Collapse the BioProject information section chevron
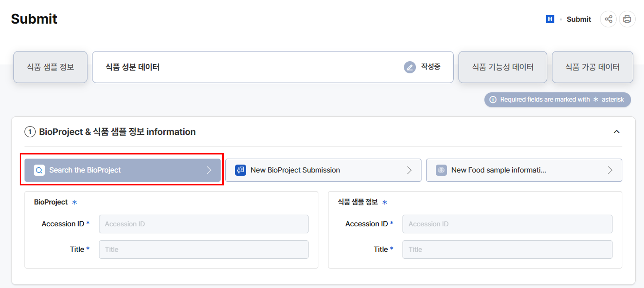Screen dimensions: 644x288 pyautogui.click(x=616, y=132)
